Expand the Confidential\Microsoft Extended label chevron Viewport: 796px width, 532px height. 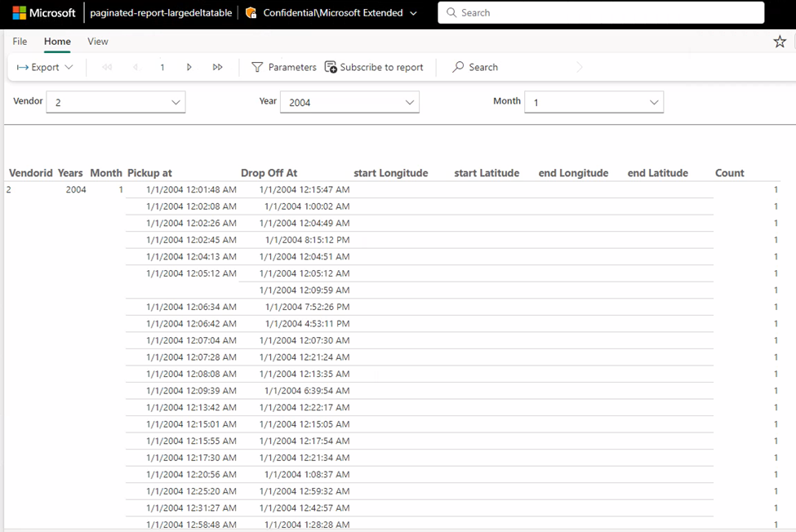[x=413, y=13]
